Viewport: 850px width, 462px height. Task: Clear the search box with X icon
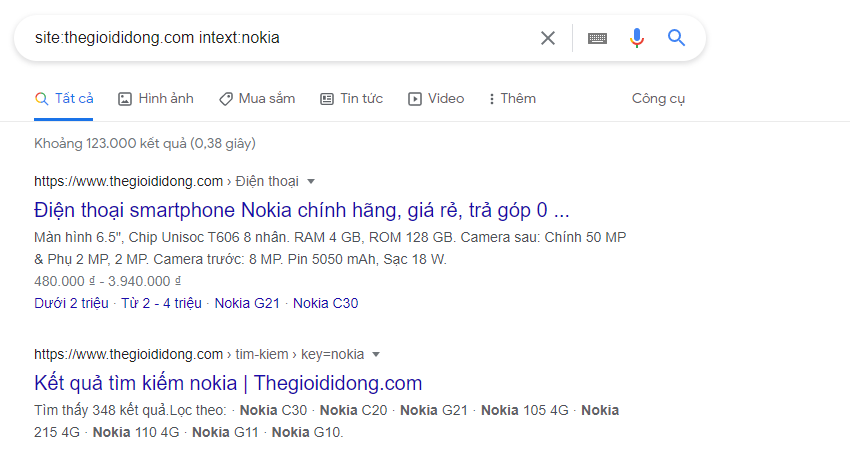click(548, 38)
